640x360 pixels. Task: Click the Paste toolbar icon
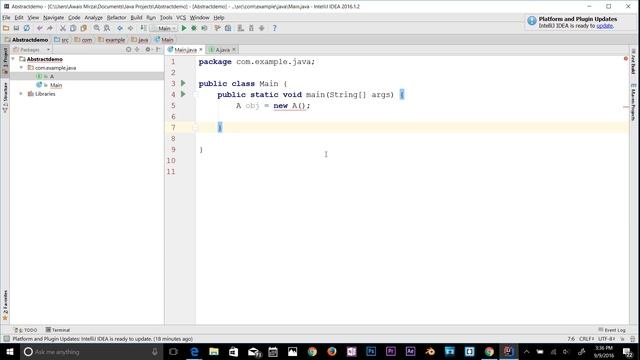[x=84, y=28]
